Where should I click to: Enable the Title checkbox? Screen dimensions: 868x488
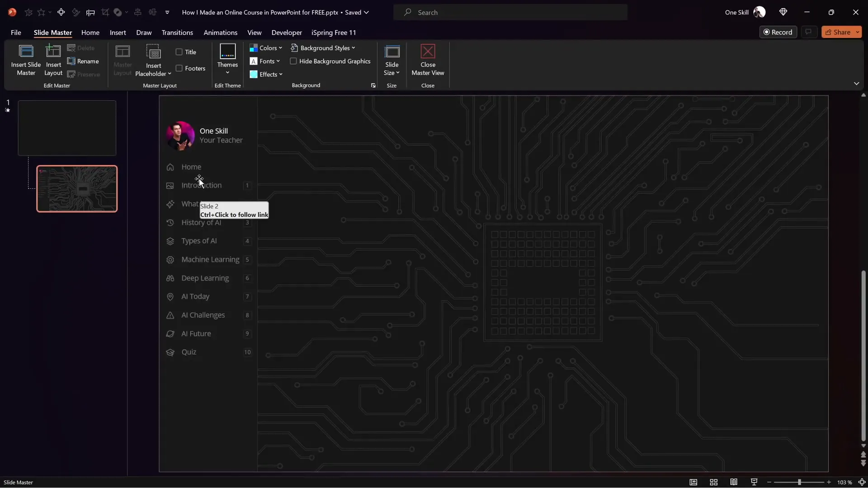pyautogui.click(x=179, y=52)
